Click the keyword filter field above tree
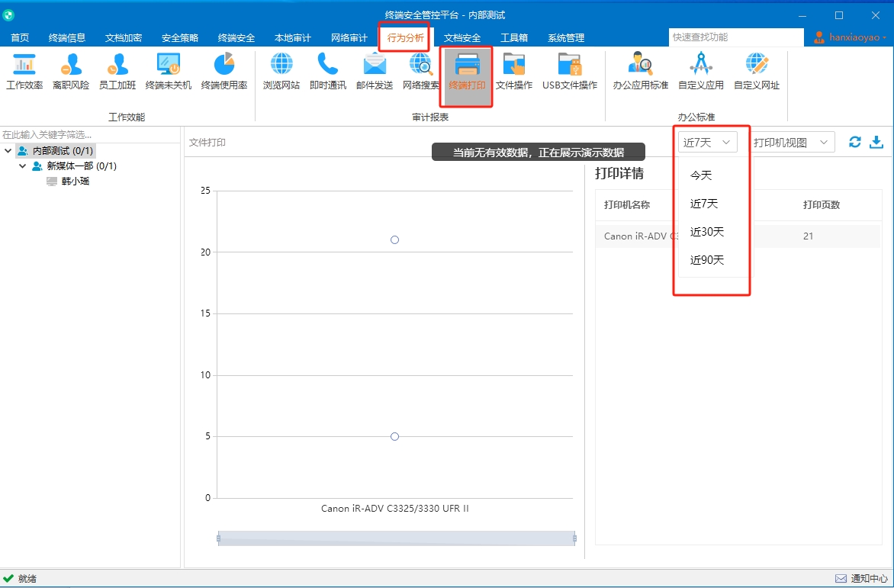This screenshot has height=588, width=894. pos(90,135)
